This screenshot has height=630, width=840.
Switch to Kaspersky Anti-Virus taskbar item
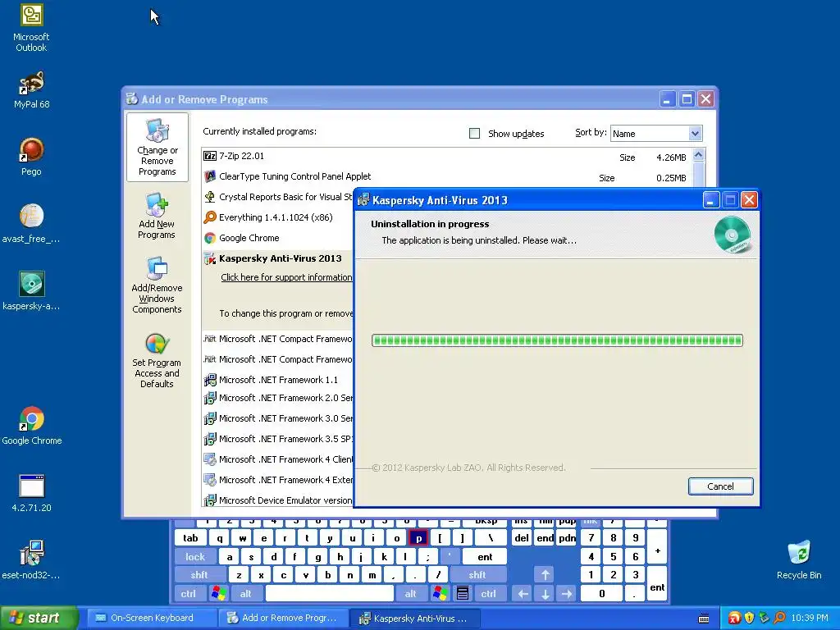(415, 619)
